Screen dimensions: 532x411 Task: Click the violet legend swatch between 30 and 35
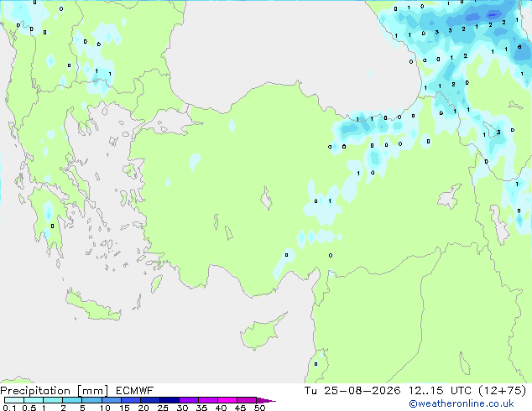189,400
